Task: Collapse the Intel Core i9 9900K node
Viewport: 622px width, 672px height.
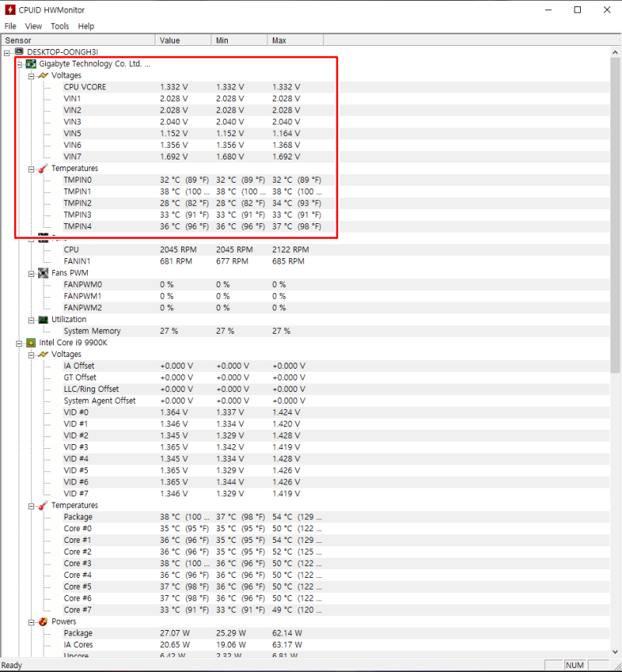Action: tap(19, 344)
